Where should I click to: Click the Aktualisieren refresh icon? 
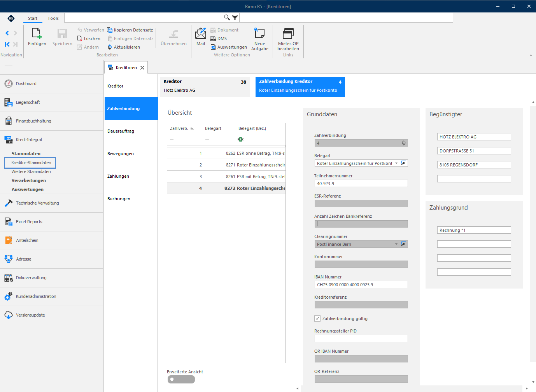click(x=110, y=47)
